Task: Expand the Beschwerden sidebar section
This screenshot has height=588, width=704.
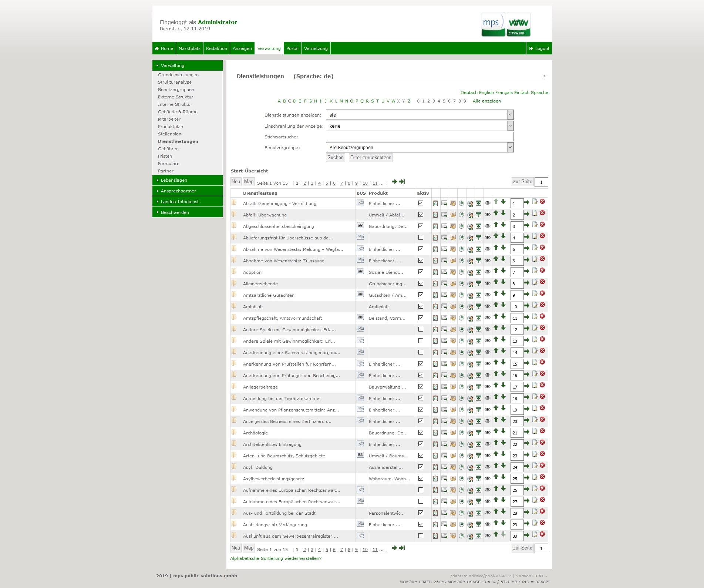Action: point(188,212)
